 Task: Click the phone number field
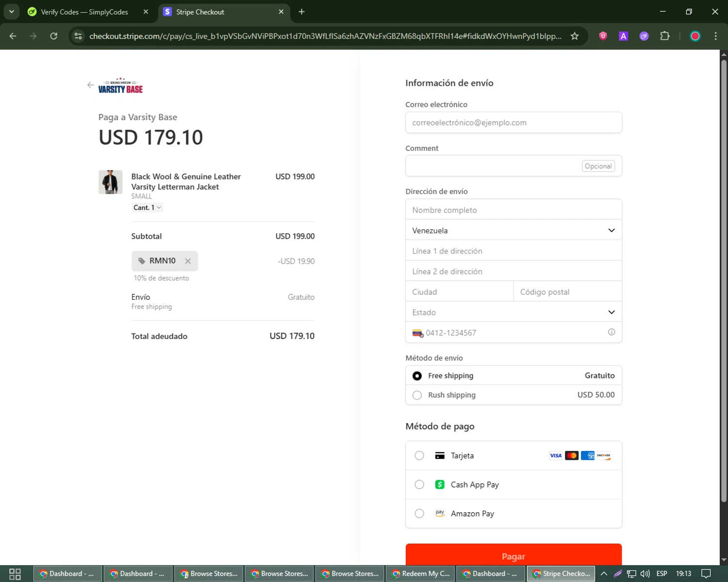point(513,333)
